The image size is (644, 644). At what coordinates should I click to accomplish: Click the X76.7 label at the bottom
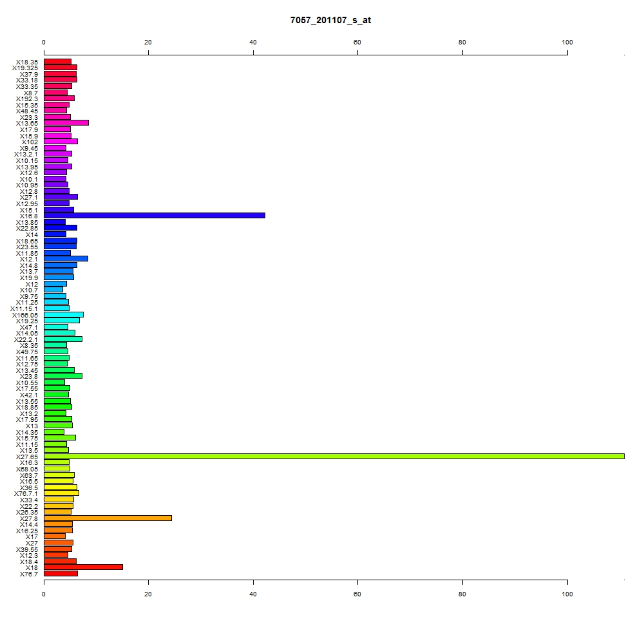click(29, 574)
